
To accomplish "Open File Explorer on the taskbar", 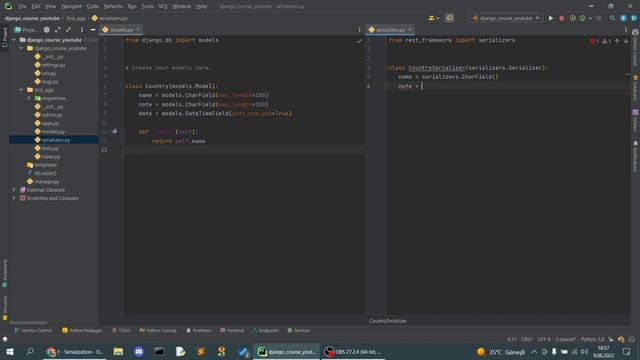I will 118,352.
